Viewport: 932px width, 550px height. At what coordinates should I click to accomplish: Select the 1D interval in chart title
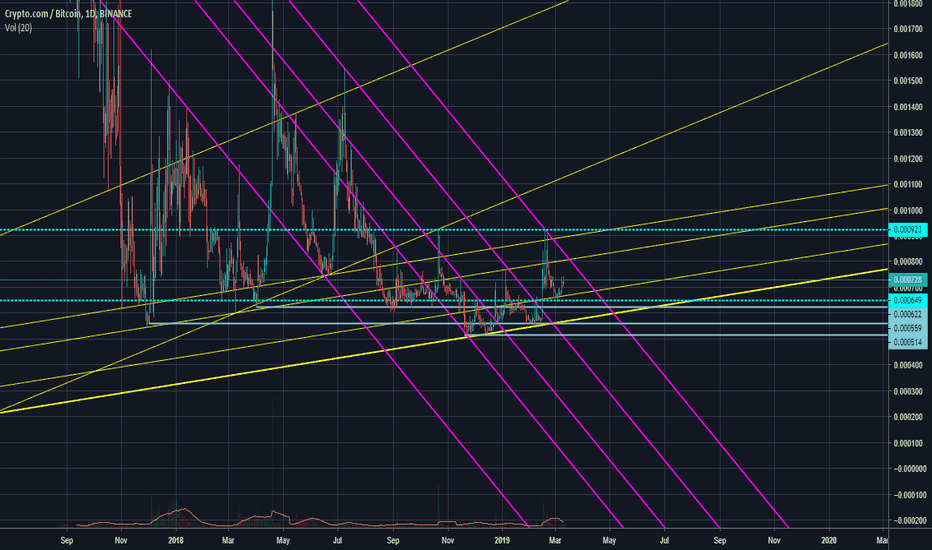pyautogui.click(x=90, y=14)
